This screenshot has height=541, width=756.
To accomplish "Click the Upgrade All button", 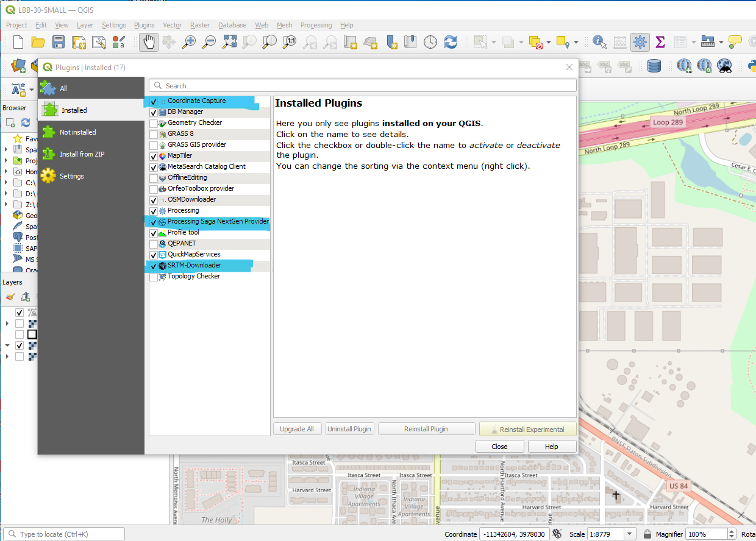I will (x=297, y=429).
